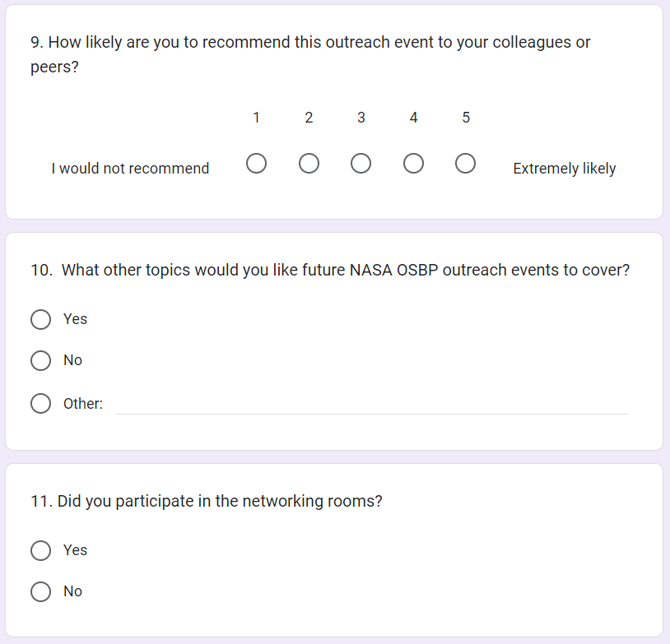Click the number 5 label above the scale

(466, 118)
